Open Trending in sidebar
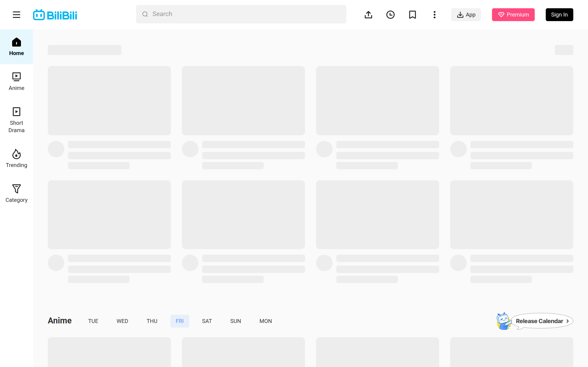Image resolution: width=588 pixels, height=367 pixels. tap(16, 158)
